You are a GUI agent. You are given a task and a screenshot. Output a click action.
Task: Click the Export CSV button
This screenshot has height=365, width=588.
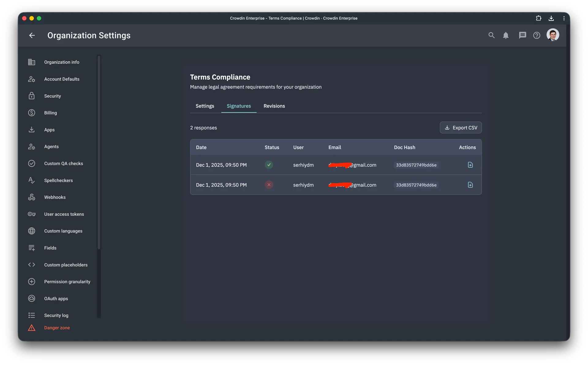[461, 127]
